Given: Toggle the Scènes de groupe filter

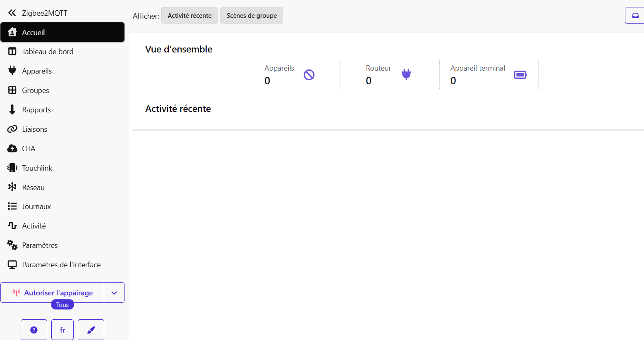Looking at the screenshot, I should coord(251,16).
